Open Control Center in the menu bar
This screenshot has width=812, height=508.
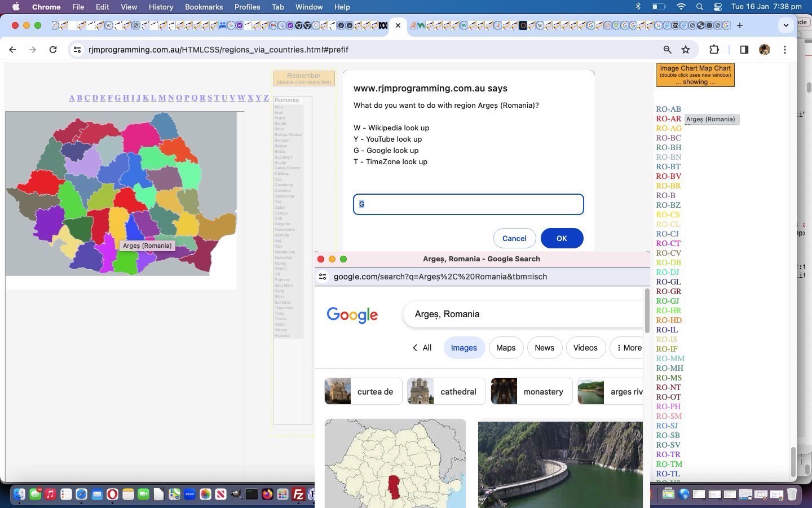tap(717, 7)
